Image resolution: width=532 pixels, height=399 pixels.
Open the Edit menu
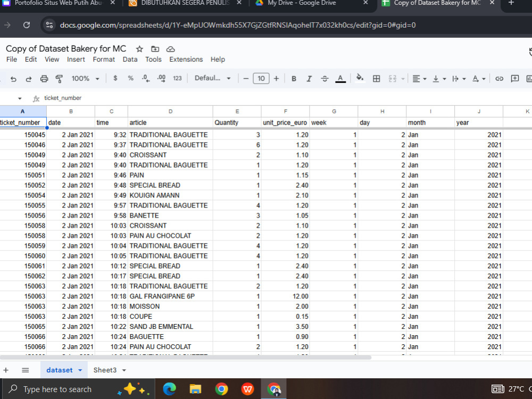[x=31, y=60]
